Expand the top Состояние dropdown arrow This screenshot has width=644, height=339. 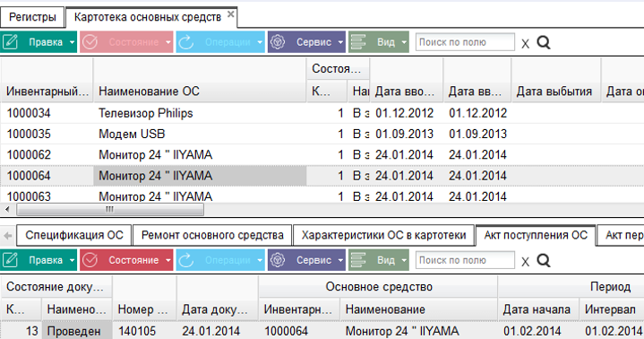168,42
